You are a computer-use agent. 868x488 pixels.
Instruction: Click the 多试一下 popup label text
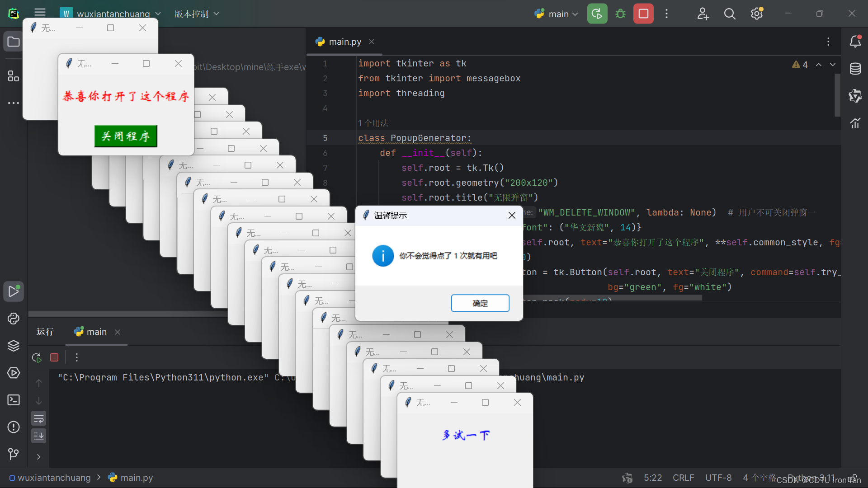pos(466,435)
